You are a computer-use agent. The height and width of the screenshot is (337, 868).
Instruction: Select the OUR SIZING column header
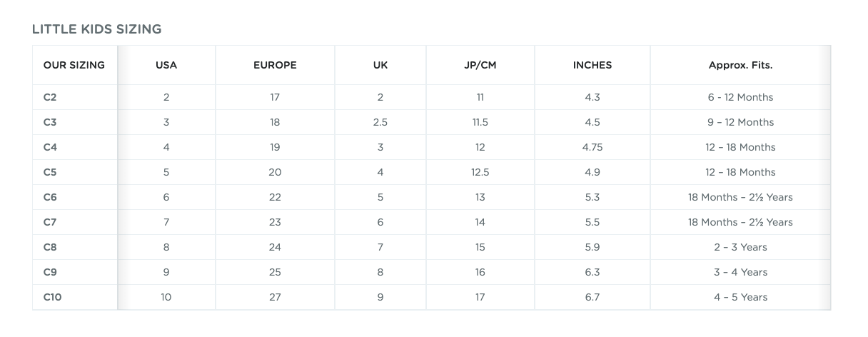point(74,65)
